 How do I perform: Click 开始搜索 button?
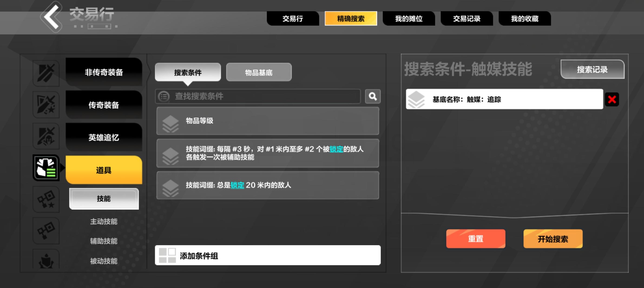[x=553, y=239]
